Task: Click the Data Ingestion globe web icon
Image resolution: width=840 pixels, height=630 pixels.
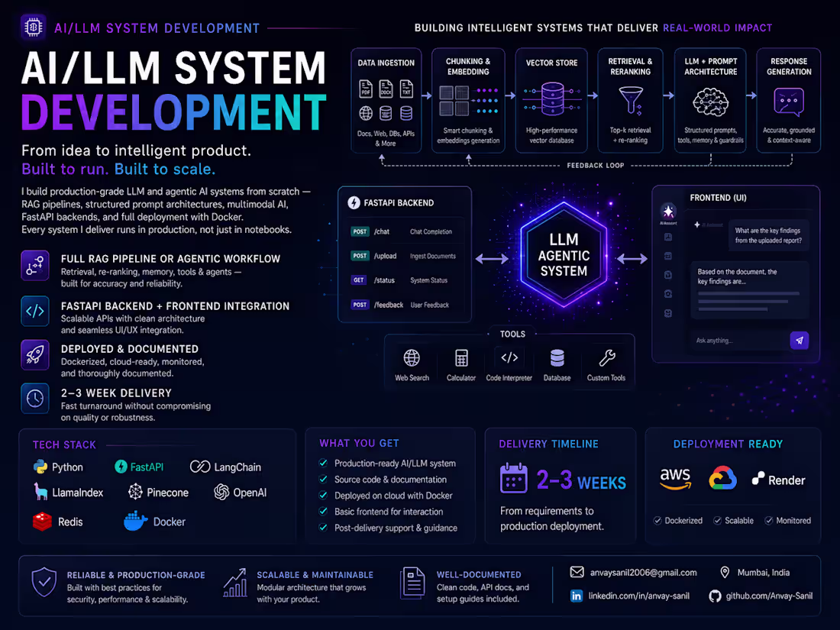Action: pos(365,113)
